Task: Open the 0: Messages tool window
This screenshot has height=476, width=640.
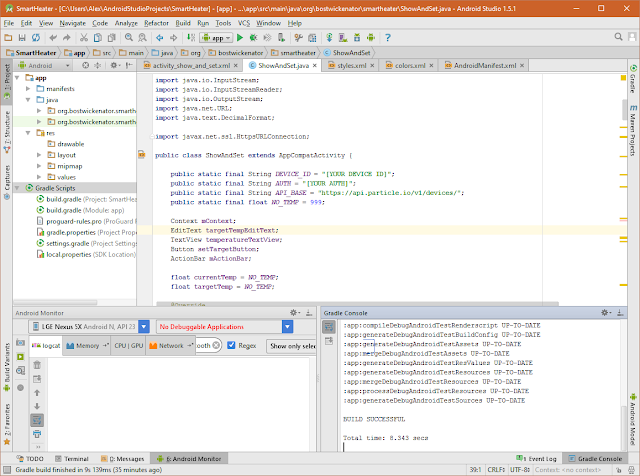Action: tap(122, 458)
